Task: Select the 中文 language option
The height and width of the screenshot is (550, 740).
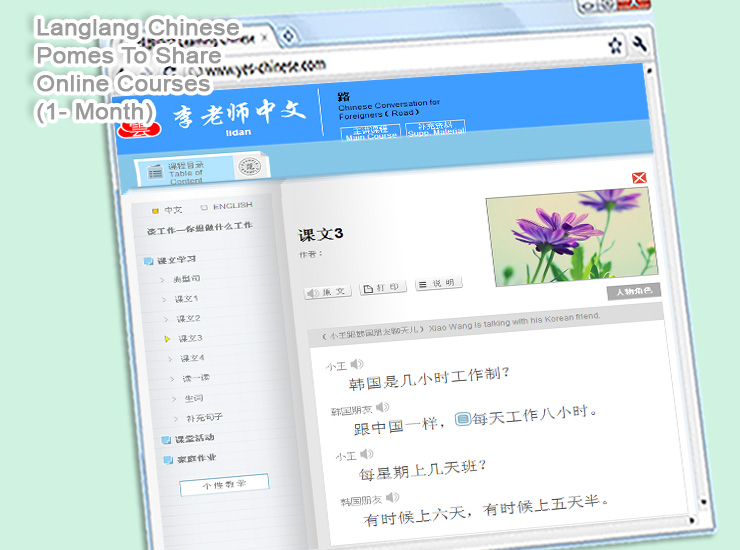Action: (x=167, y=210)
